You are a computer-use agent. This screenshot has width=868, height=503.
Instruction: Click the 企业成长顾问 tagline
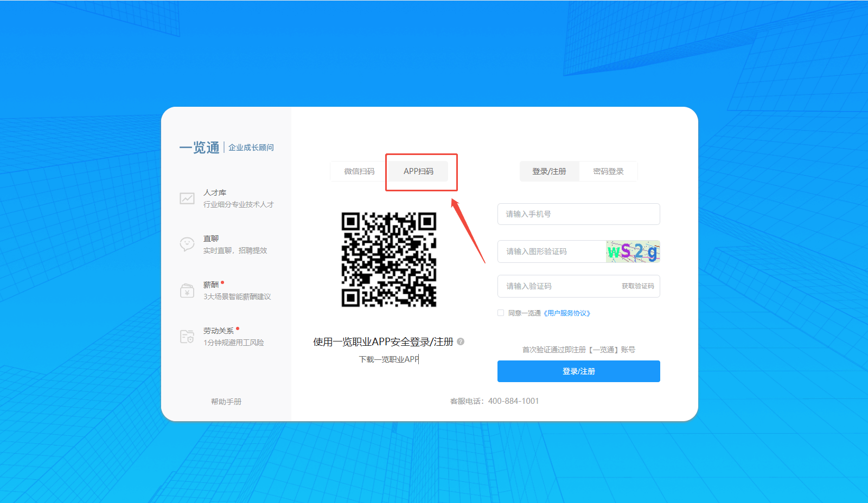(x=251, y=147)
